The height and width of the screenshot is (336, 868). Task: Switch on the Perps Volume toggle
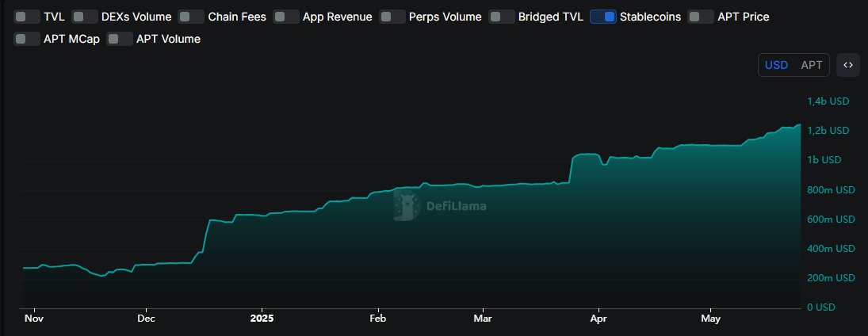(392, 17)
